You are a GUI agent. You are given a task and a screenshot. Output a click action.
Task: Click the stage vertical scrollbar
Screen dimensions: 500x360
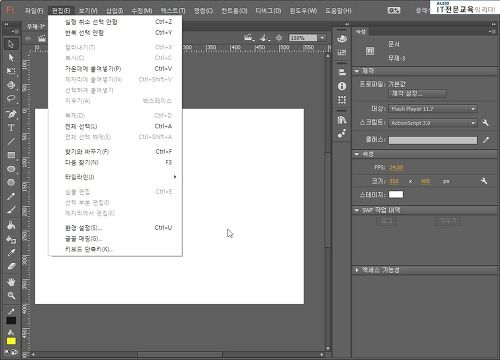[x=328, y=200]
